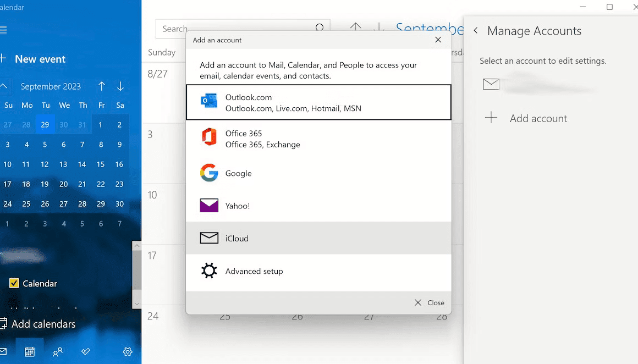Choose the Yahoo! account option
This screenshot has width=638, height=364.
[x=318, y=206]
